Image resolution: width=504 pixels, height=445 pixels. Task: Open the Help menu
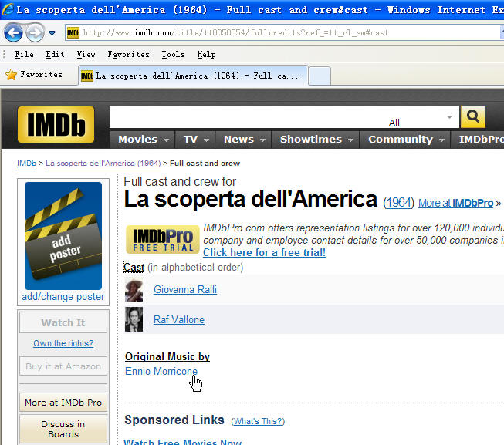click(206, 54)
